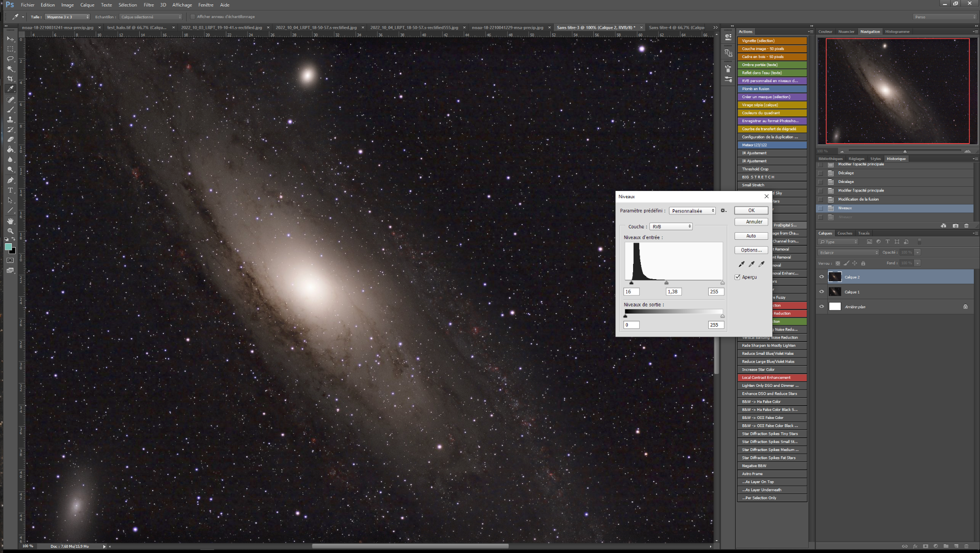Hide the Calque 2 layer
Viewport: 980px width, 553px height.
[x=822, y=277]
